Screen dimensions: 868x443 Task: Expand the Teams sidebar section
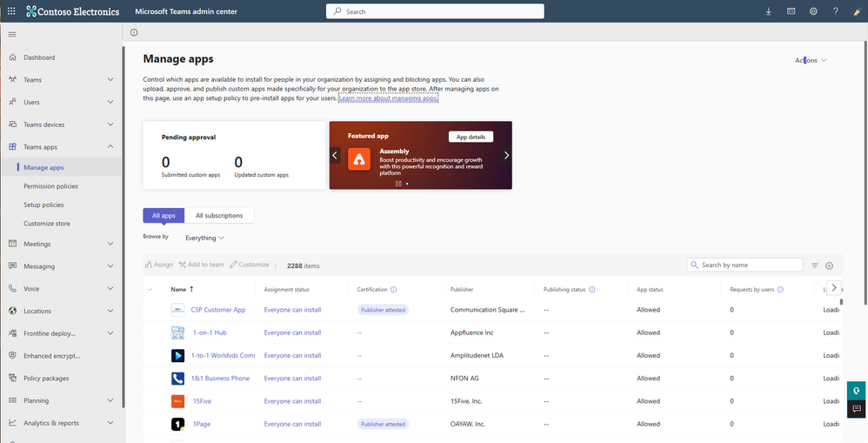(x=110, y=80)
